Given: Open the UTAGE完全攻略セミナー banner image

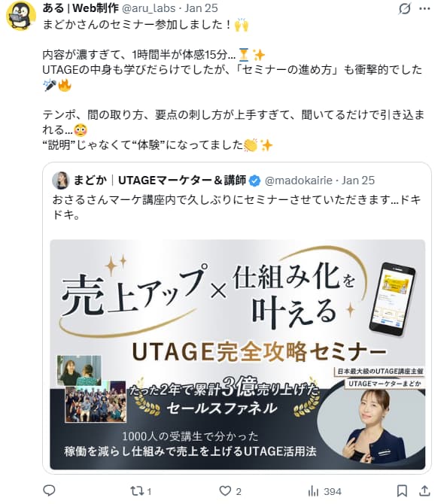Looking at the screenshot, I should tap(238, 354).
